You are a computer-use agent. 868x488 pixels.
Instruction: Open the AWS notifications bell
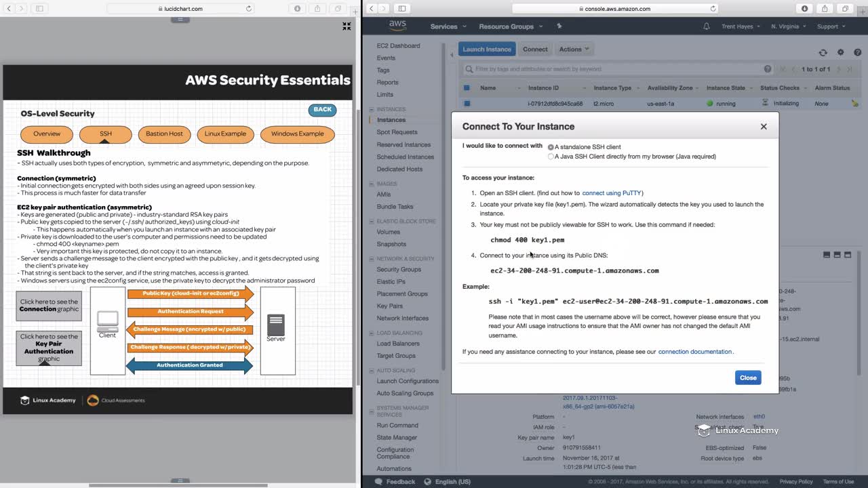(x=706, y=26)
